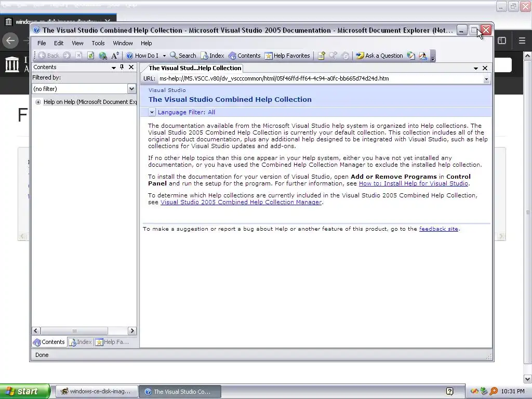532x399 pixels.
Task: Click the Forward navigation arrow icon
Action: [x=67, y=56]
